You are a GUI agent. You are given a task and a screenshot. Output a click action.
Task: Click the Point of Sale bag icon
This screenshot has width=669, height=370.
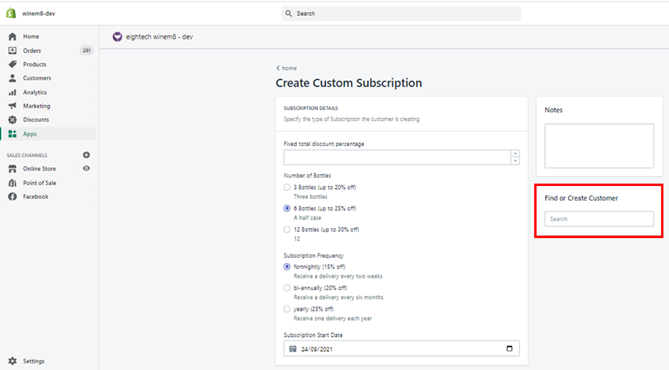(12, 183)
